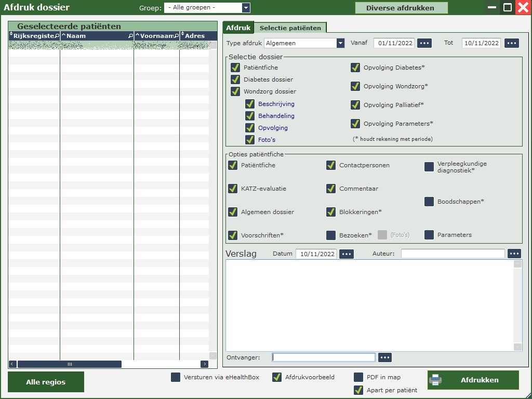Click the search icon in Voornaam column
The width and height of the screenshot is (532, 399).
(176, 36)
